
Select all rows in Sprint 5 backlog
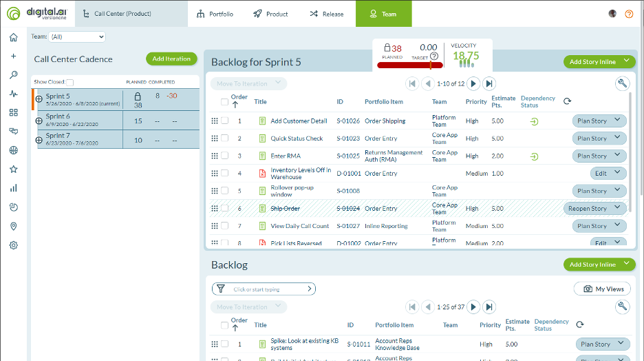coord(224,101)
